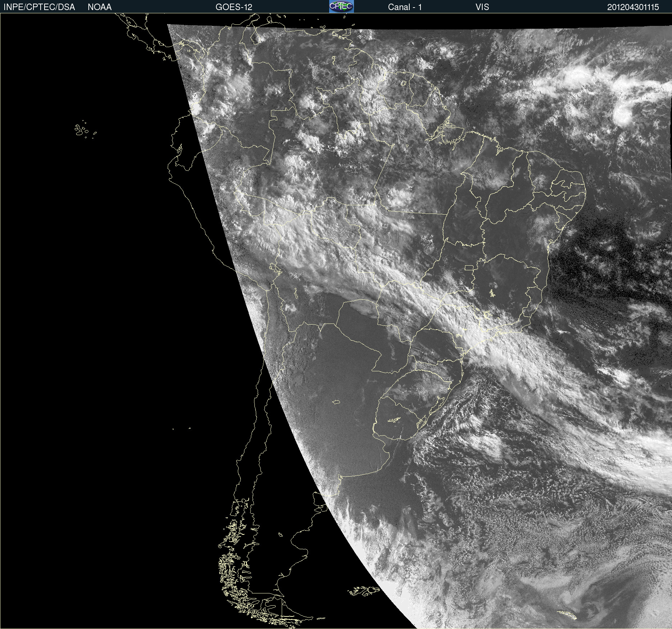Select the INPE/CPTEC/DSA header text
The height and width of the screenshot is (629, 672).
coord(39,7)
